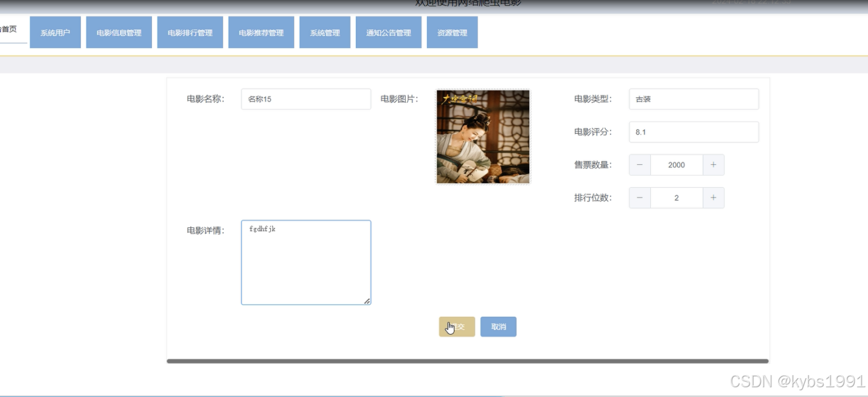Click the textarea resize handle corner
Viewport: 868px width, 397px height.
(x=367, y=301)
